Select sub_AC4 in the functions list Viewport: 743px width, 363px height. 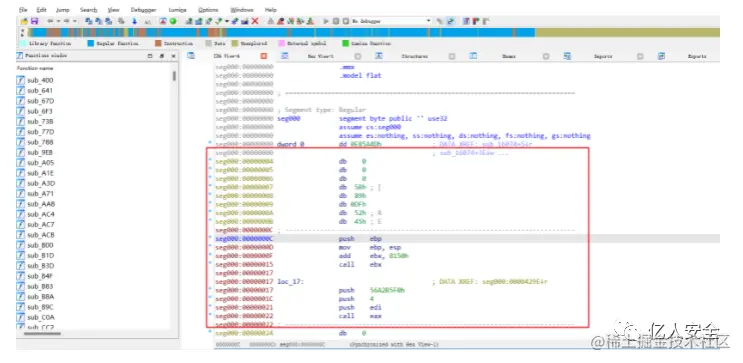[40, 214]
